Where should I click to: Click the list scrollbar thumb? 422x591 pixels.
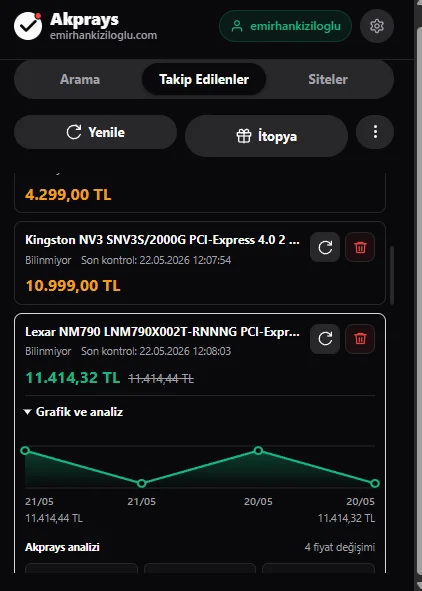pyautogui.click(x=392, y=275)
